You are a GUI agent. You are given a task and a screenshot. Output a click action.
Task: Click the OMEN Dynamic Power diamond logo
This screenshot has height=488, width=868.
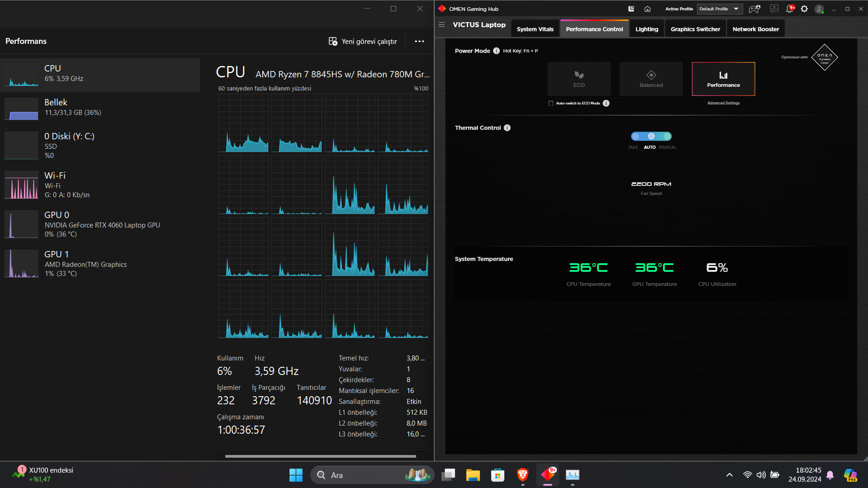(825, 57)
